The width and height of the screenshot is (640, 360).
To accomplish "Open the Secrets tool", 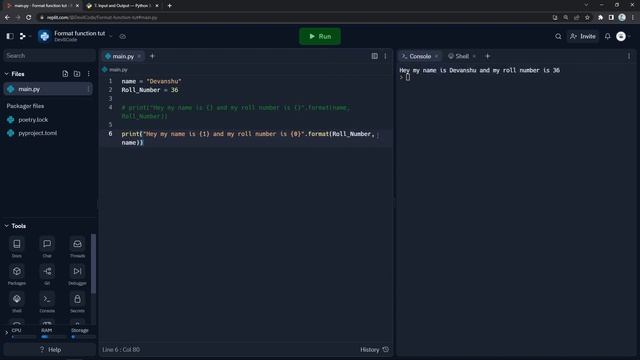I will click(77, 302).
